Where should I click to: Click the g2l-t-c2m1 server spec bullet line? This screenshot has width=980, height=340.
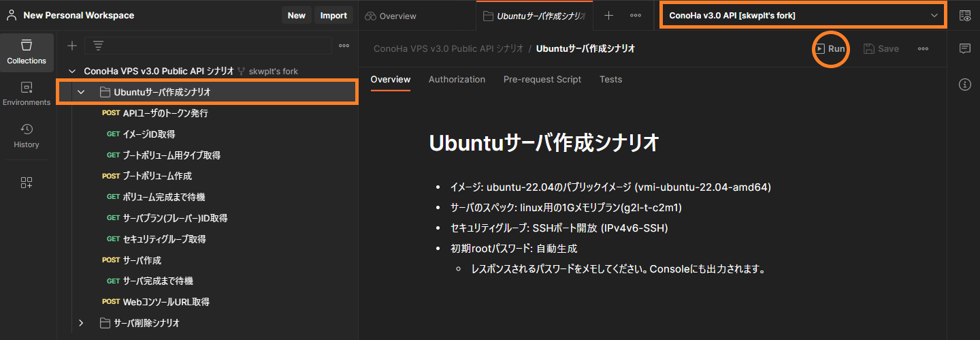point(566,207)
